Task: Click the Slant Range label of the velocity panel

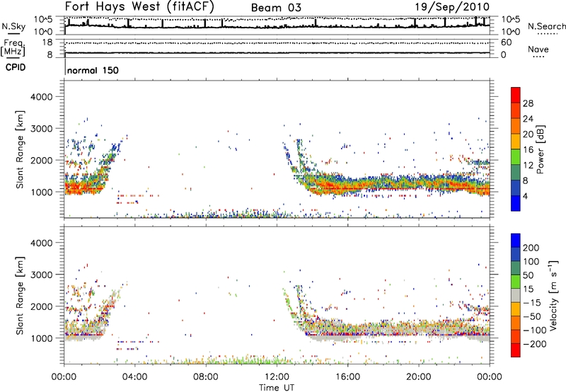Action: [20, 295]
